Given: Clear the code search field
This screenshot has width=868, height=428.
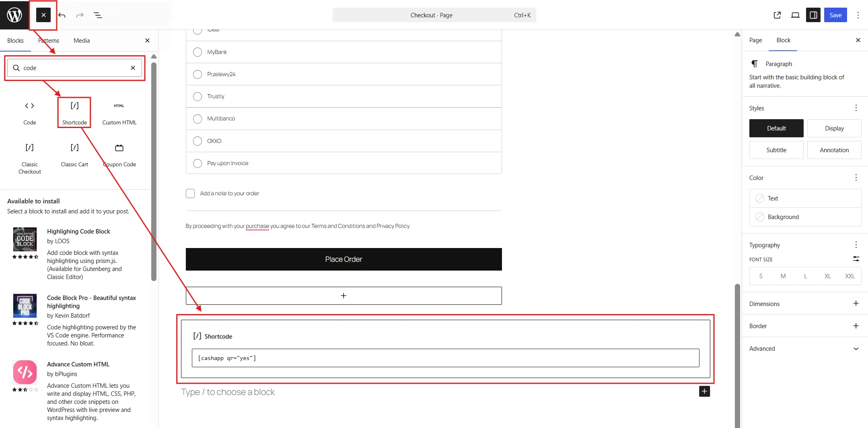Looking at the screenshot, I should click(133, 68).
